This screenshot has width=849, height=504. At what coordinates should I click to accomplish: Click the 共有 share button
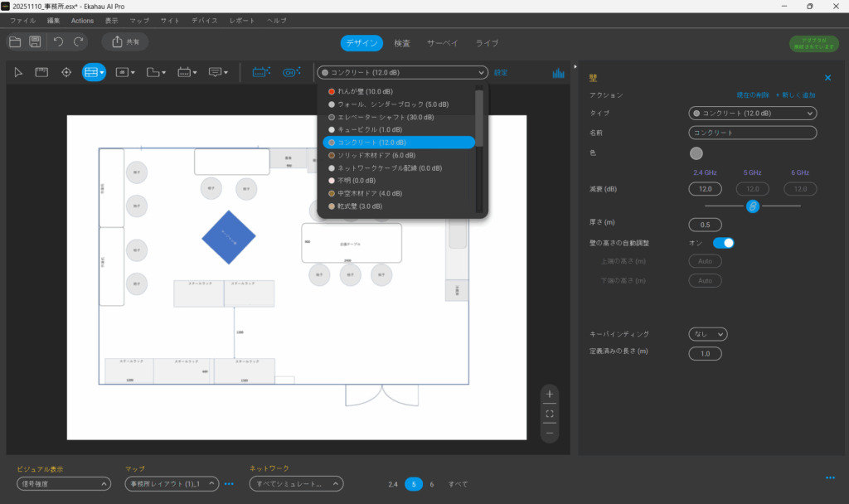click(125, 41)
